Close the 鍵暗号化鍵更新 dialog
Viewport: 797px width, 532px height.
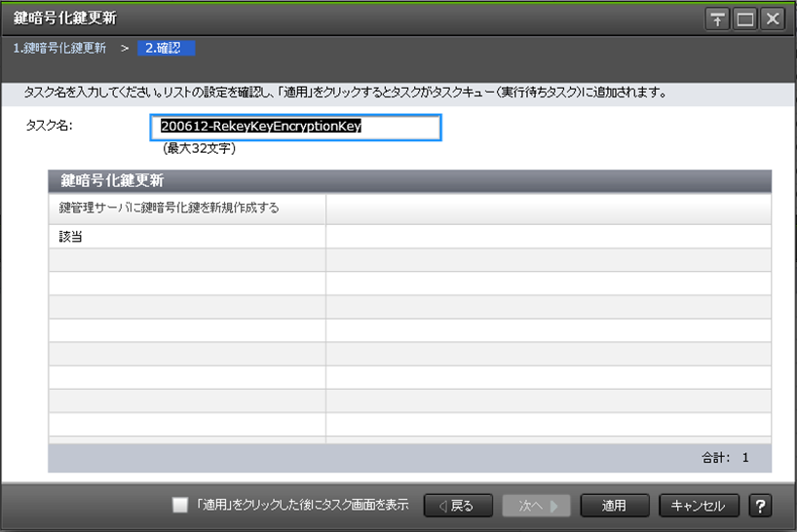click(x=773, y=19)
